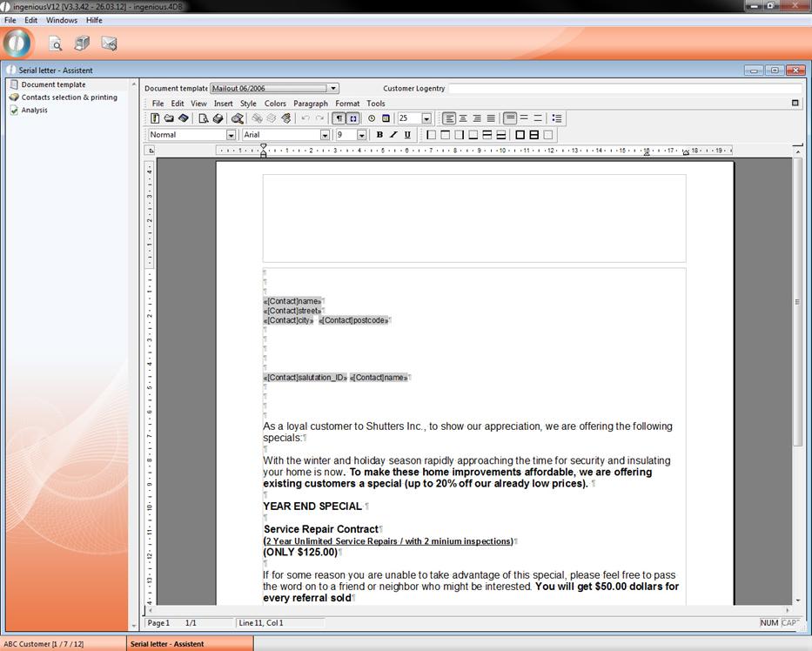This screenshot has height=651, width=812.
Task: Open the Paragraph menu
Action: 311,104
